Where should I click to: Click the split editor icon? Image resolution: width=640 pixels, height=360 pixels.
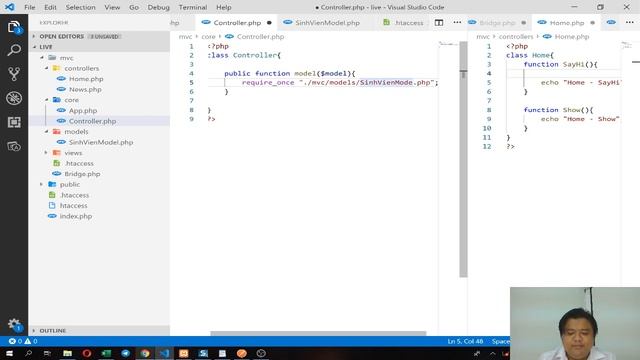(439, 23)
